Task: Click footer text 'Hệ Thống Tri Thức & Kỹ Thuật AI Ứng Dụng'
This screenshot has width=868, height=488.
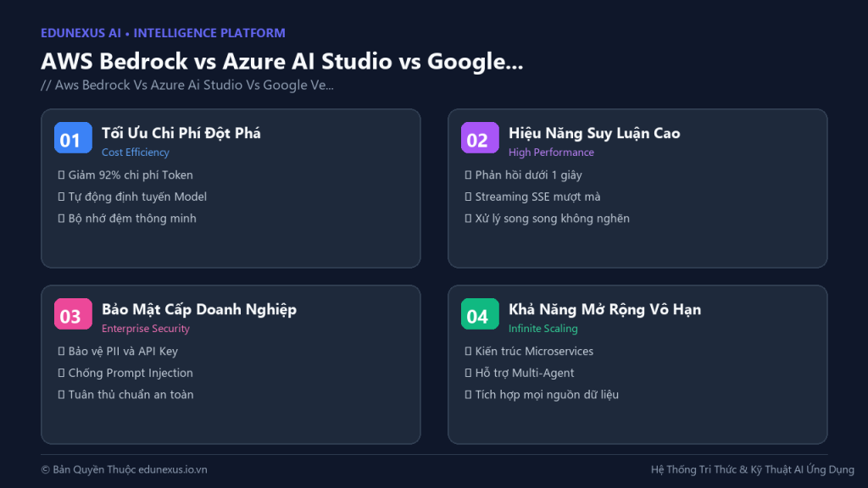Action: pos(753,469)
